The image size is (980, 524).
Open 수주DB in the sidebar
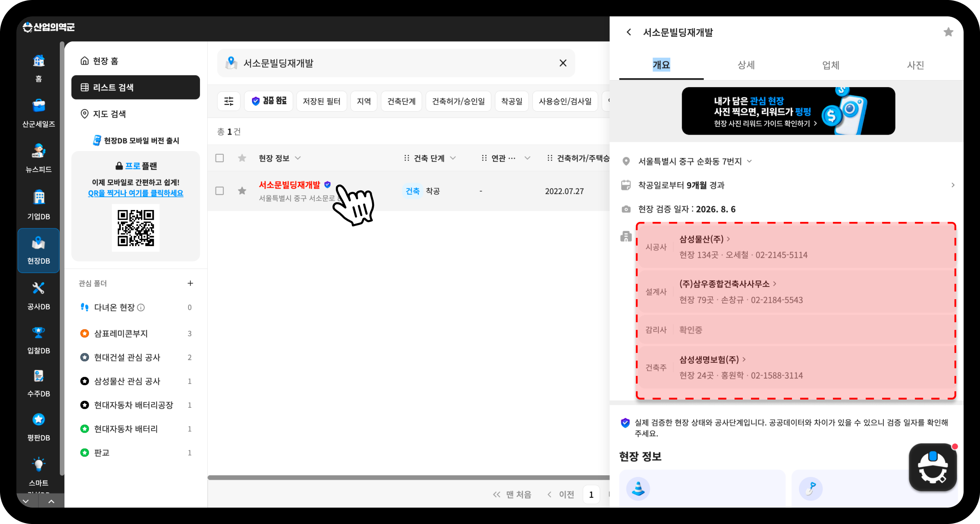39,383
